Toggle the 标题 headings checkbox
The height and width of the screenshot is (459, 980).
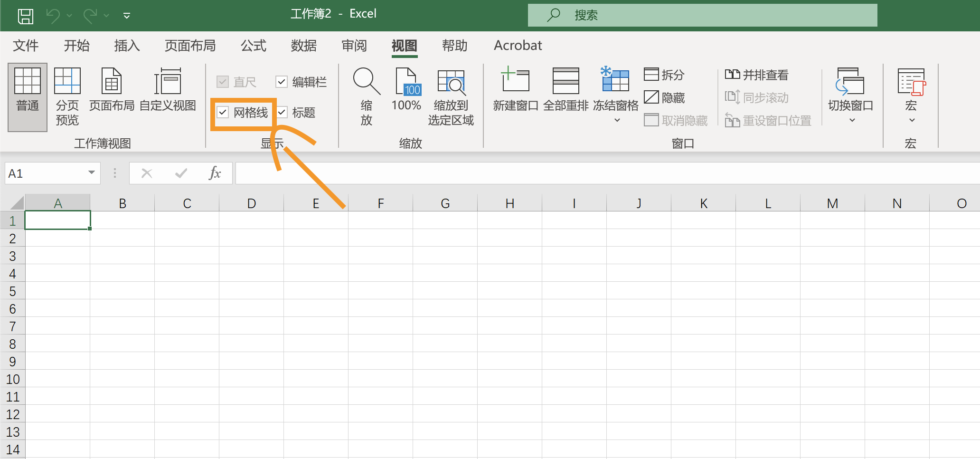coord(282,112)
